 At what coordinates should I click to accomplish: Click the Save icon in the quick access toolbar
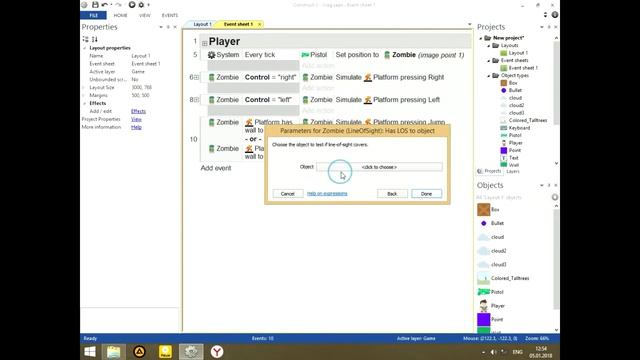pos(95,4)
